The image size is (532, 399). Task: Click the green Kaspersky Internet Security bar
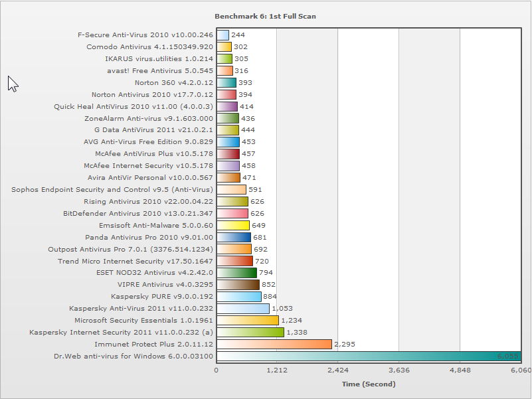pos(250,332)
